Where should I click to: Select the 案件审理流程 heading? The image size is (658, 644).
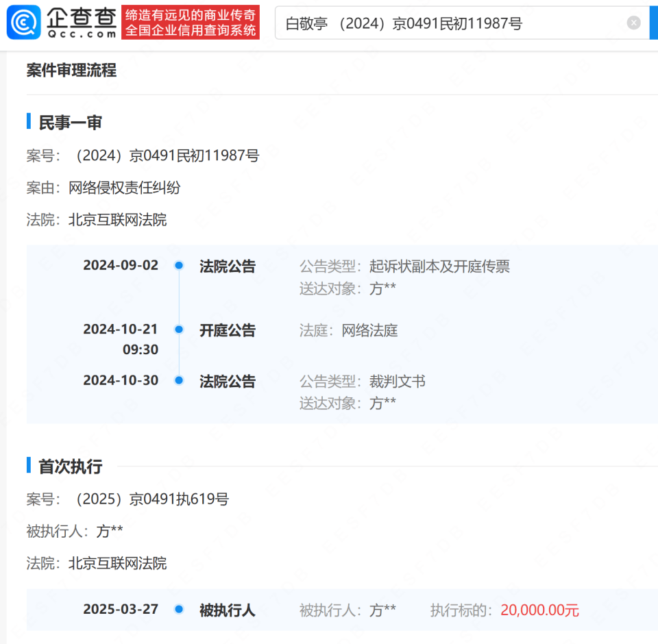(x=71, y=70)
